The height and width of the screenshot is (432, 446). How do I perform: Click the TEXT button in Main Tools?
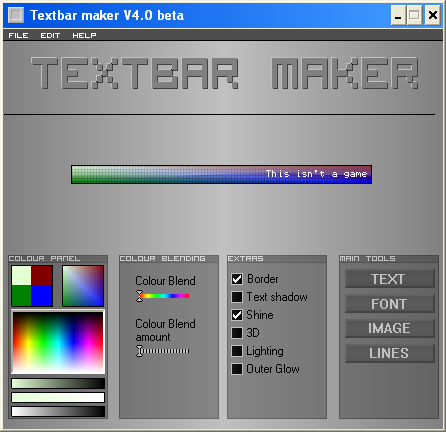(390, 279)
